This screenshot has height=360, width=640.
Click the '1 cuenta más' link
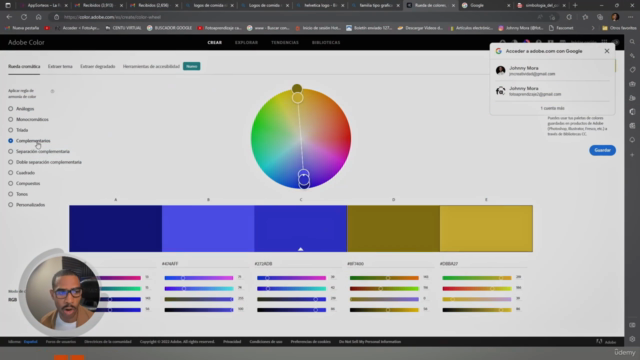(x=552, y=108)
